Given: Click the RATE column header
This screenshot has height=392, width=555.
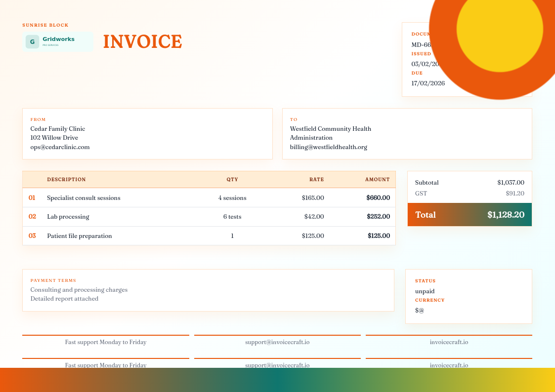Looking at the screenshot, I should point(316,180).
